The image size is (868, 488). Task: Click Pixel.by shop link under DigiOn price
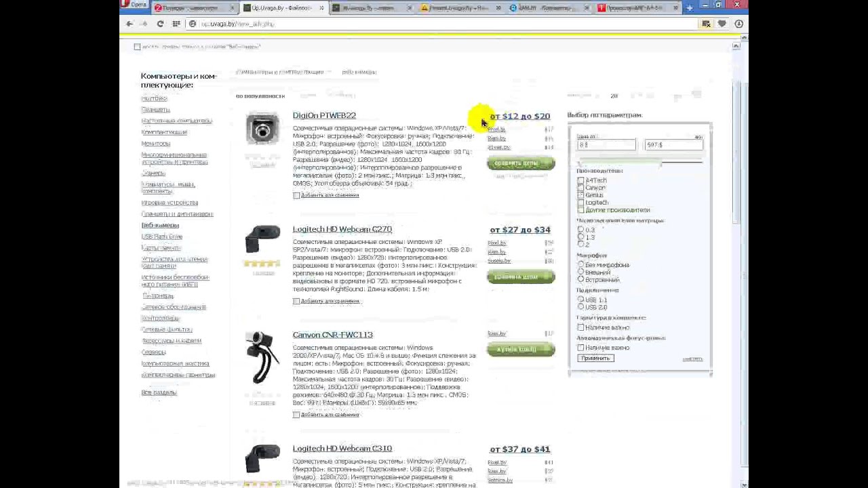tap(496, 129)
